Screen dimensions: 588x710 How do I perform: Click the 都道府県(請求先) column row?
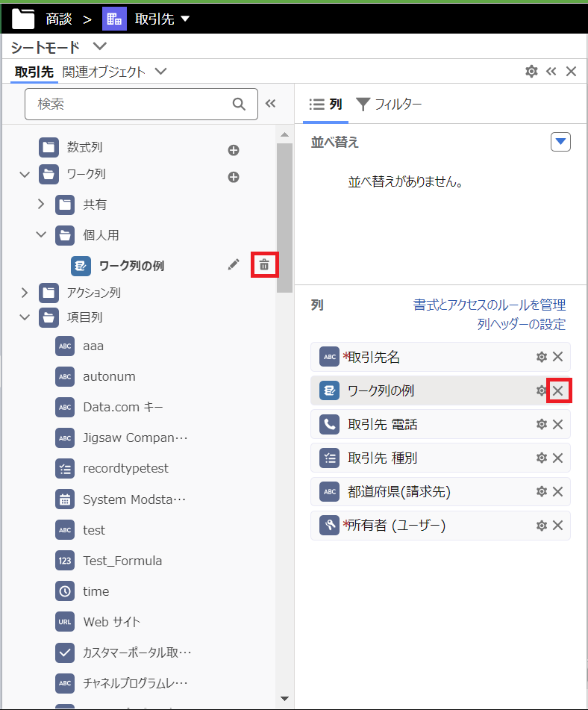[x=440, y=491]
